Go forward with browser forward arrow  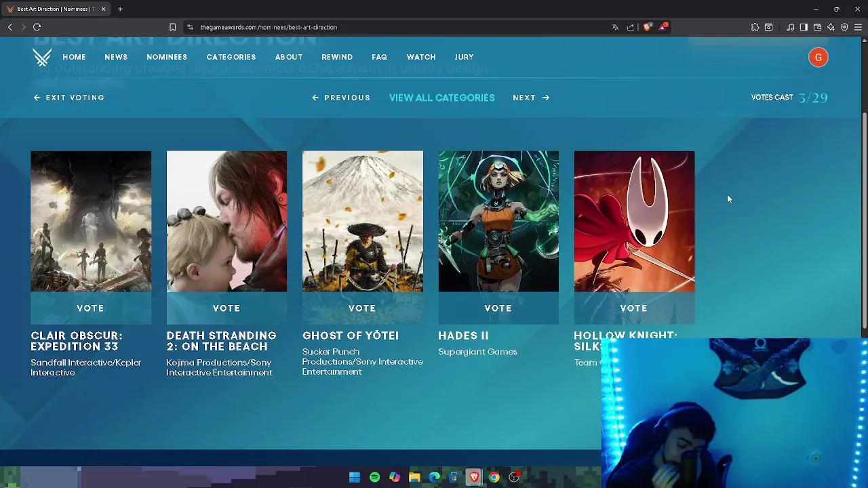click(23, 27)
